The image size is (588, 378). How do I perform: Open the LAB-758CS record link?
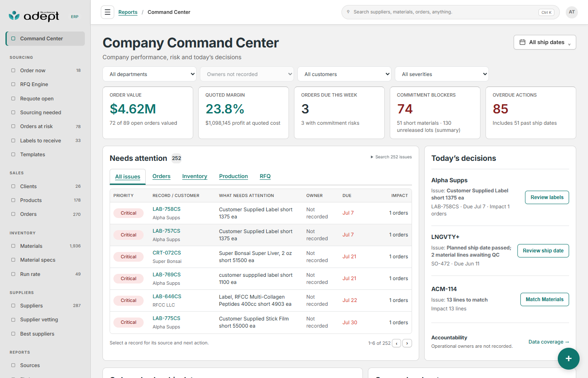(166, 209)
